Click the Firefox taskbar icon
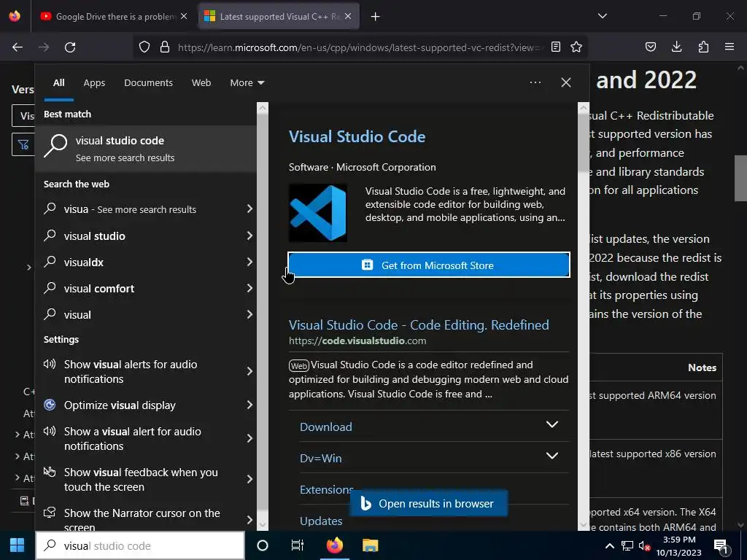Image resolution: width=747 pixels, height=560 pixels. pyautogui.click(x=334, y=545)
